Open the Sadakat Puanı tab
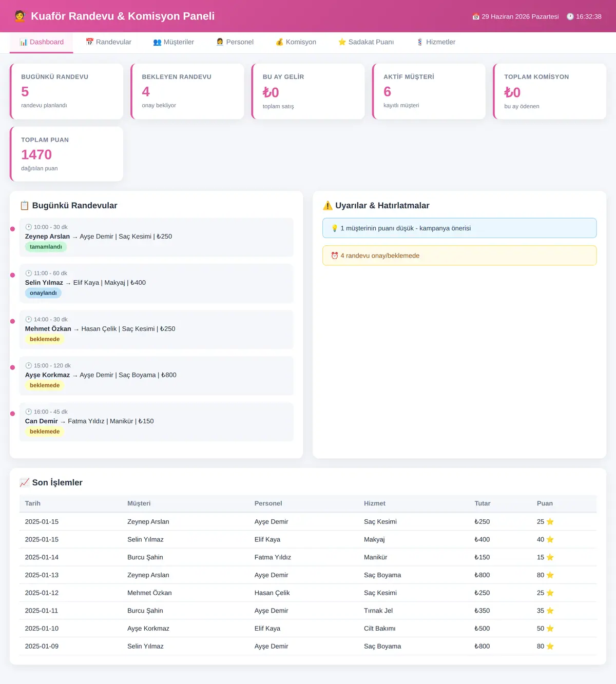616x684 pixels. point(366,42)
